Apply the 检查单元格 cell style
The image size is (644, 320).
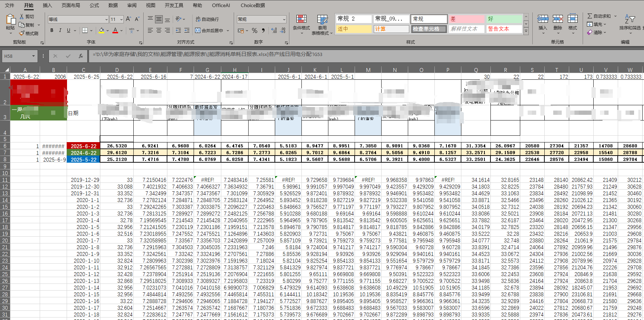(x=429, y=29)
